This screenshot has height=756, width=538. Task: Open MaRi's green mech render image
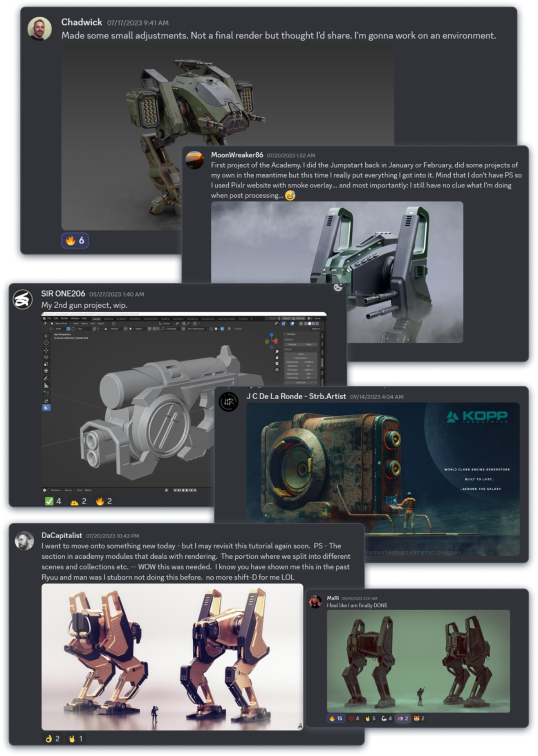pos(418,661)
